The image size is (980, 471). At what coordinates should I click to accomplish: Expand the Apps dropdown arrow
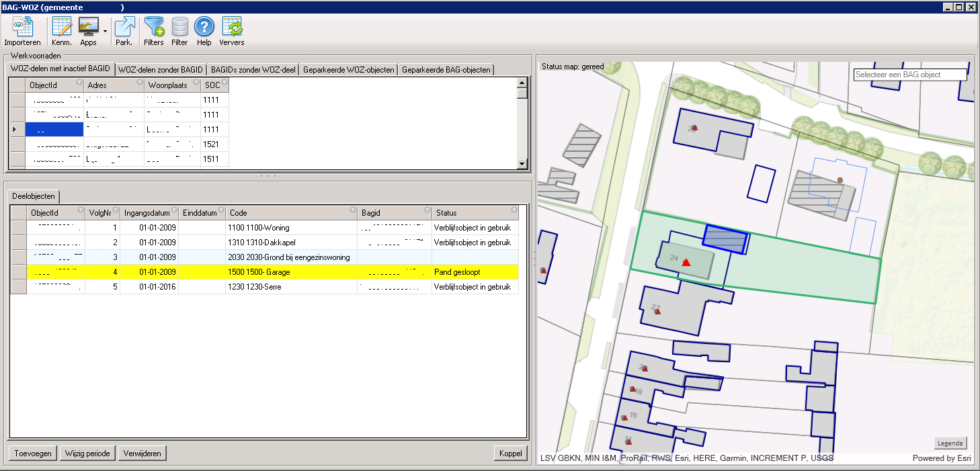tap(105, 32)
